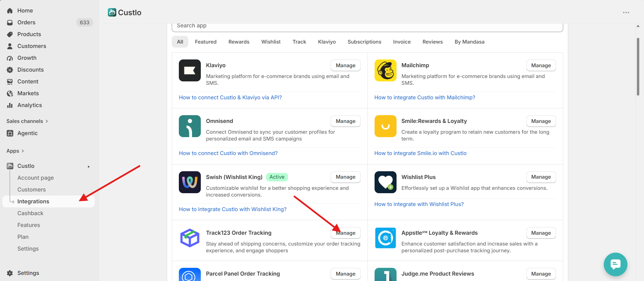
Task: Click the Products tag icon
Action: [10, 34]
